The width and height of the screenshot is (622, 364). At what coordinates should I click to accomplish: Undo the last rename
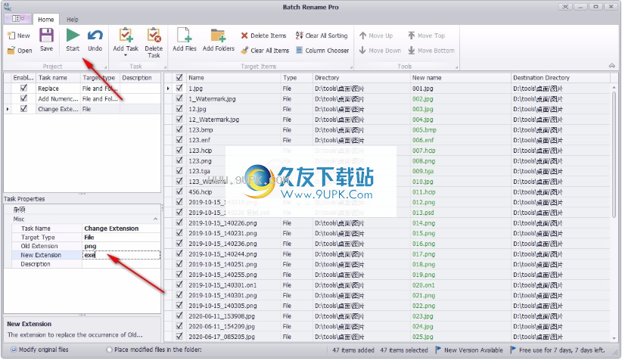pos(95,39)
